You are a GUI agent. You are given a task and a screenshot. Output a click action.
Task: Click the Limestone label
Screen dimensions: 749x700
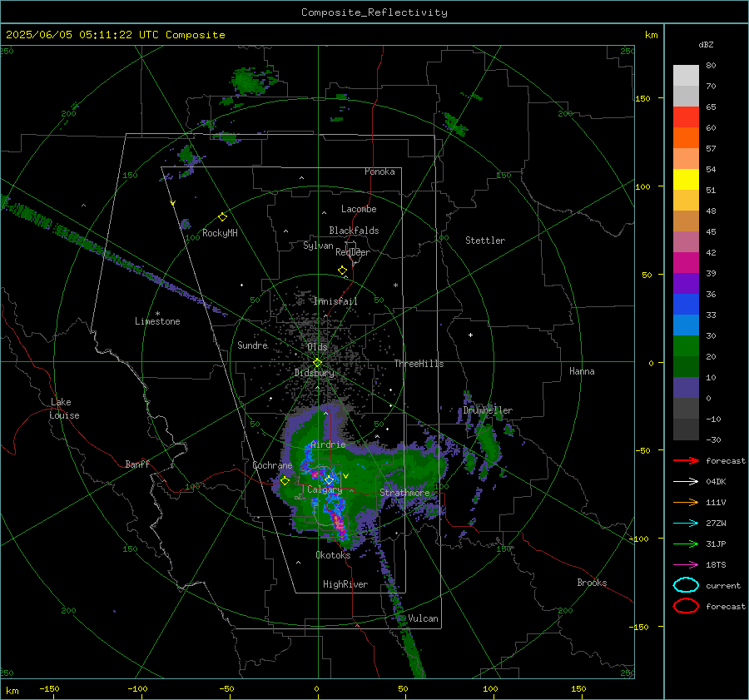pyautogui.click(x=157, y=321)
